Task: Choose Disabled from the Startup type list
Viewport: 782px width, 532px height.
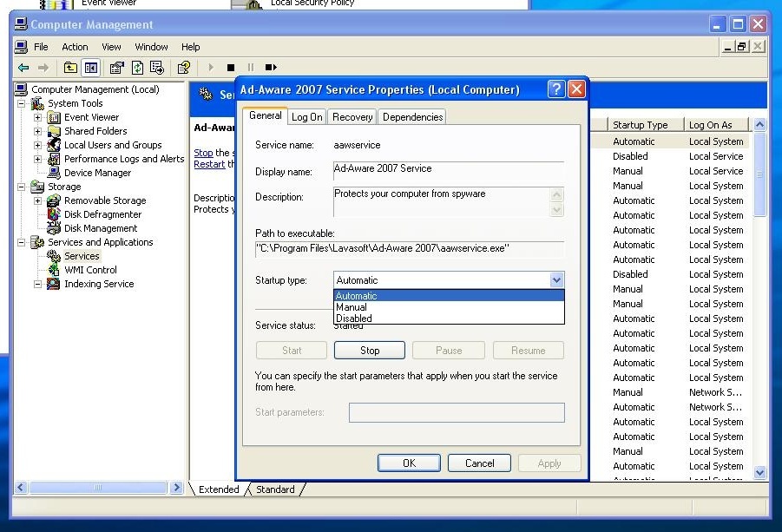Action: (449, 319)
